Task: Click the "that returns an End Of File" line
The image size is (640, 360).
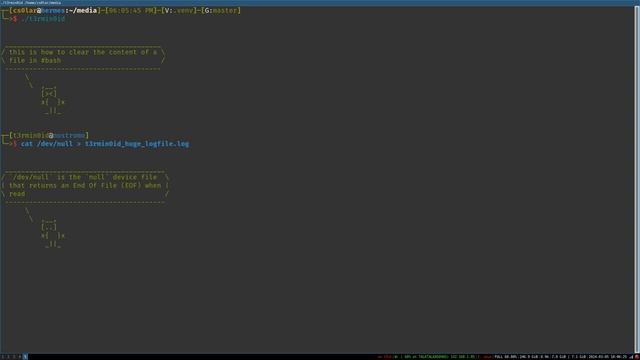Action: tap(85, 185)
